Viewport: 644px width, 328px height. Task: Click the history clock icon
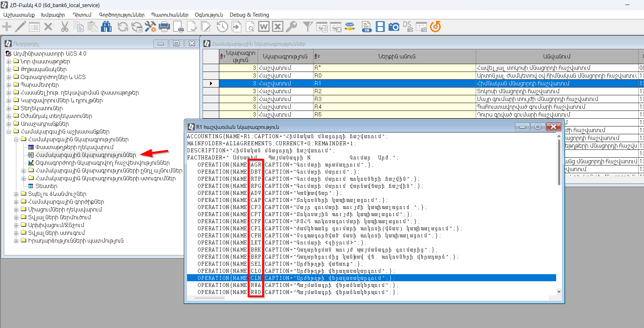(x=222, y=27)
